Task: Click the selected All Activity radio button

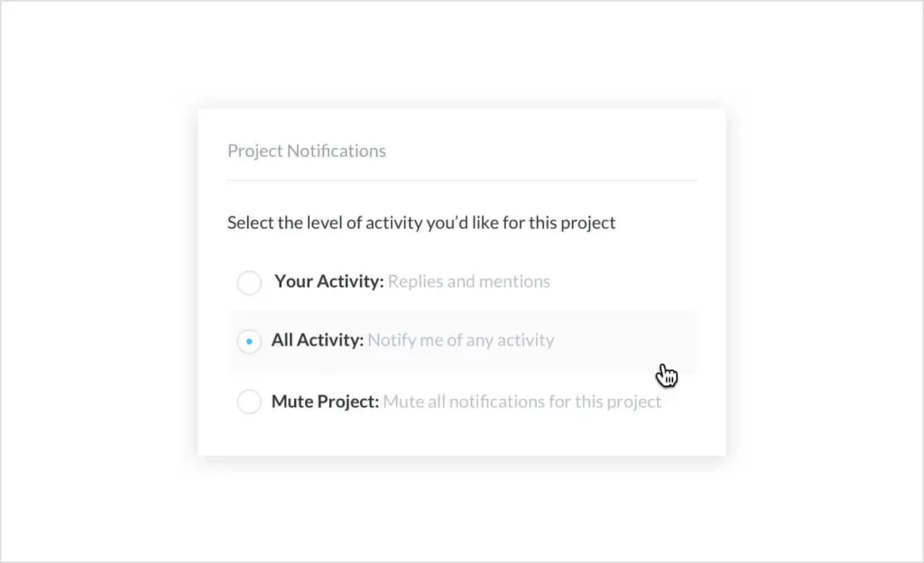Action: 249,342
